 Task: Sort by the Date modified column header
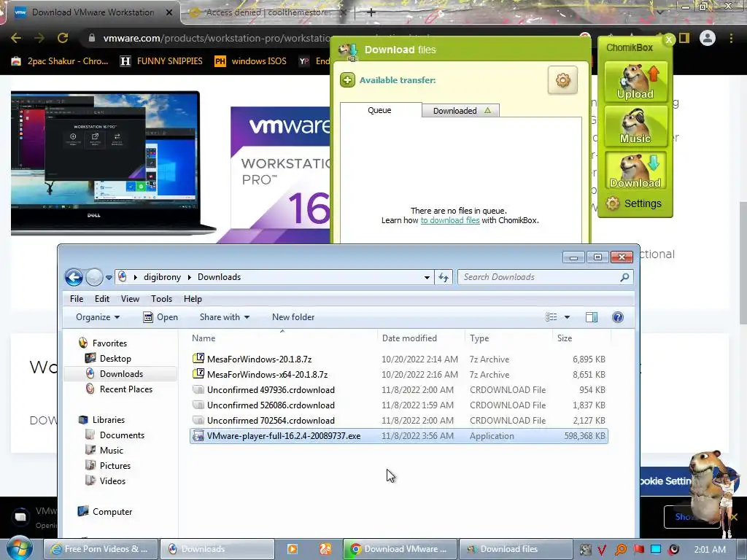(421, 338)
